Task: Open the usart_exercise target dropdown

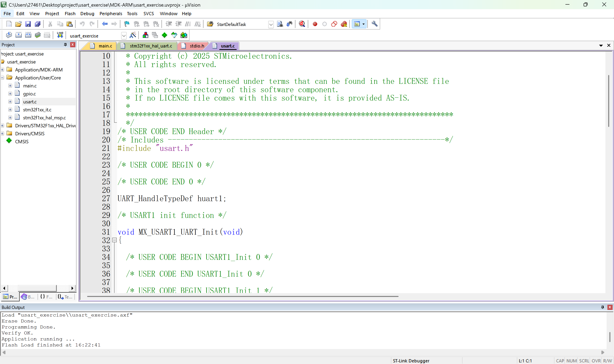Action: point(124,36)
